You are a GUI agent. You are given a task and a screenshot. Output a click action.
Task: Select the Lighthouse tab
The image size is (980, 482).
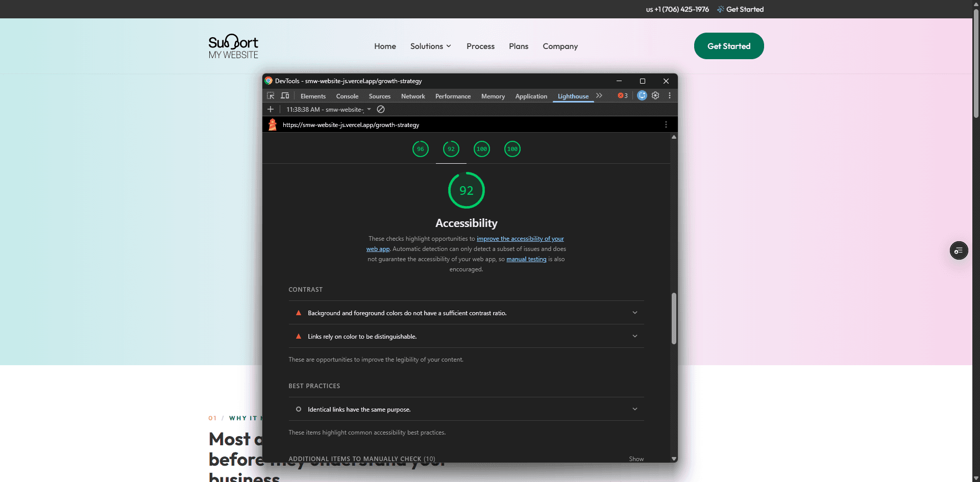coord(573,96)
